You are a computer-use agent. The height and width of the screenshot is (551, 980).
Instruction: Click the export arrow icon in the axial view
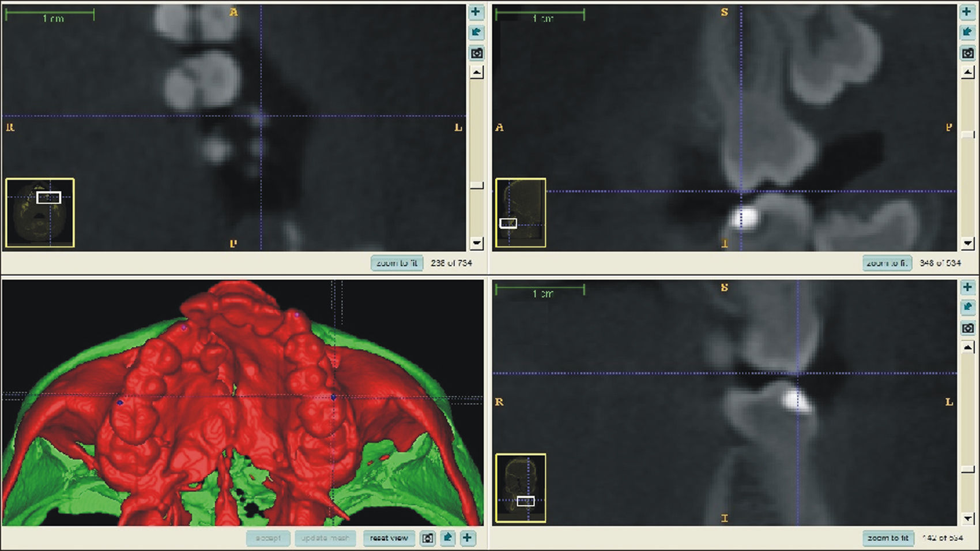(x=476, y=32)
